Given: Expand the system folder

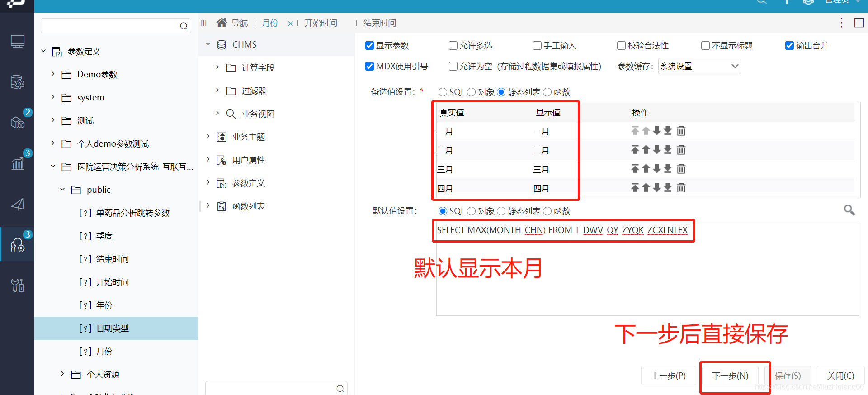Looking at the screenshot, I should tap(53, 97).
